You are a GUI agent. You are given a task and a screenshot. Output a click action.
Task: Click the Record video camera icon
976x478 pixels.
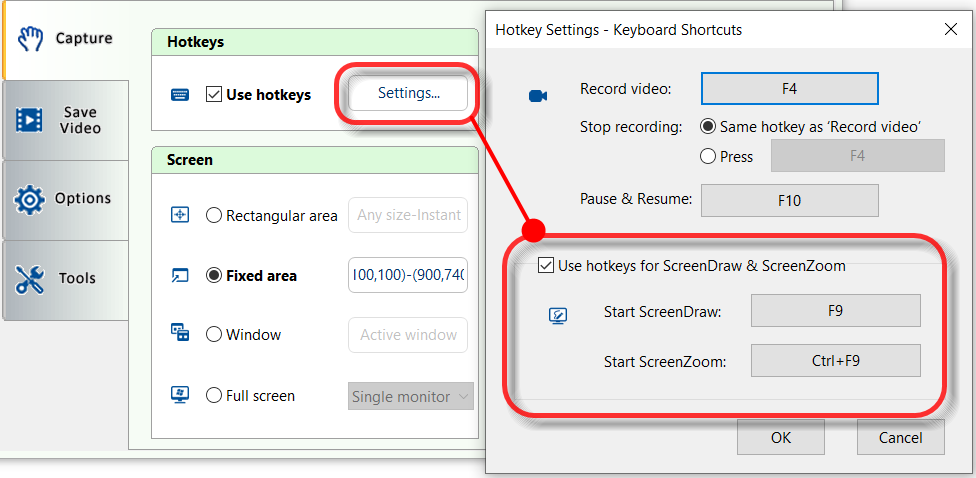pyautogui.click(x=538, y=95)
